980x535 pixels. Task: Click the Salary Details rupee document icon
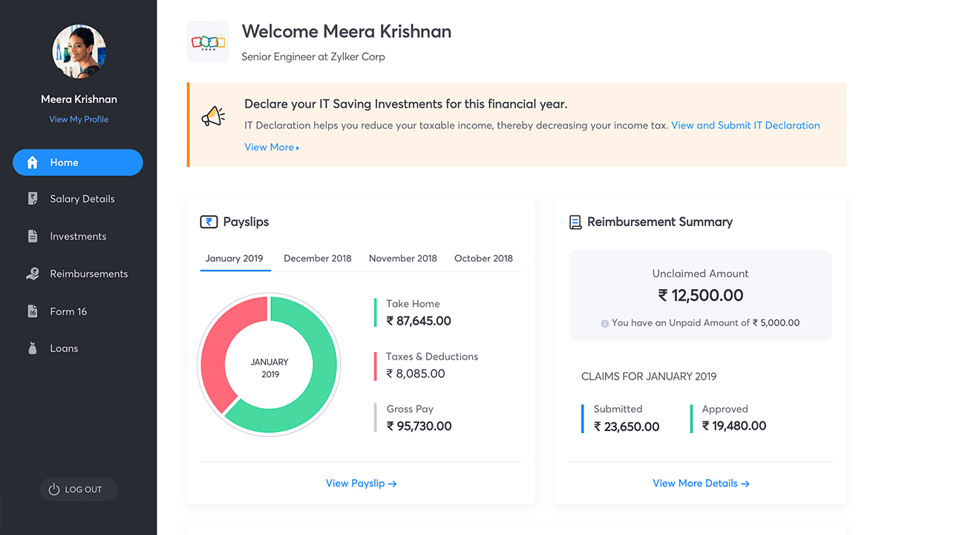pyautogui.click(x=32, y=199)
